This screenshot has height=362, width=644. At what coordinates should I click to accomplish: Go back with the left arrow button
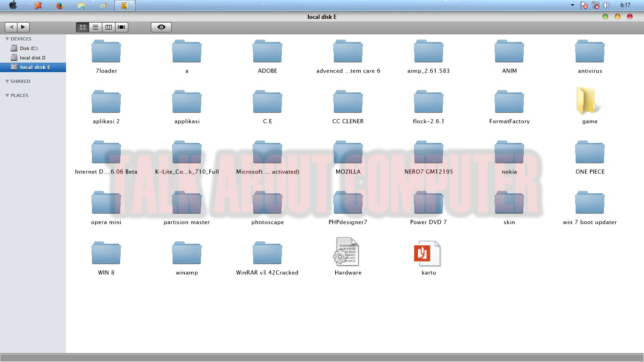[11, 27]
